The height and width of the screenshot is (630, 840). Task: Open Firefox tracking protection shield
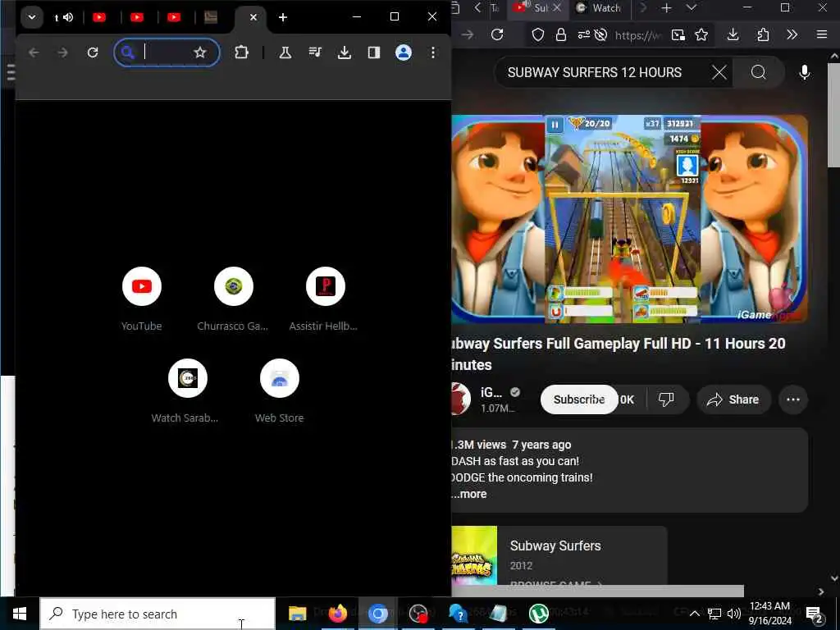coord(538,34)
